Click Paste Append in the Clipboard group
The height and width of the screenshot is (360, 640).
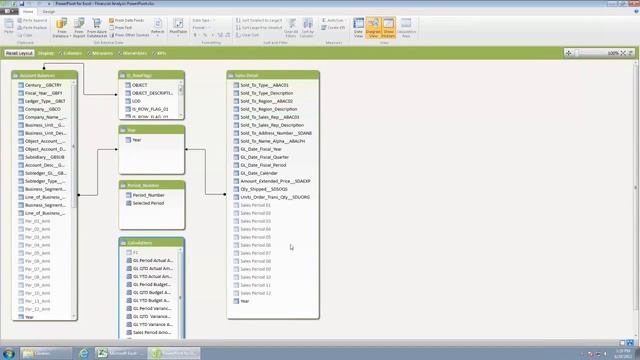pos(32,20)
